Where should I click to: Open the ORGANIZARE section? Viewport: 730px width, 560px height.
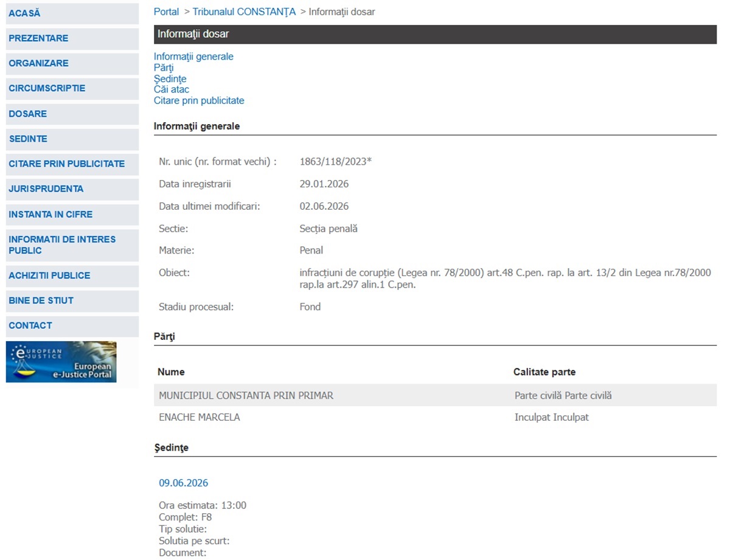(x=72, y=63)
